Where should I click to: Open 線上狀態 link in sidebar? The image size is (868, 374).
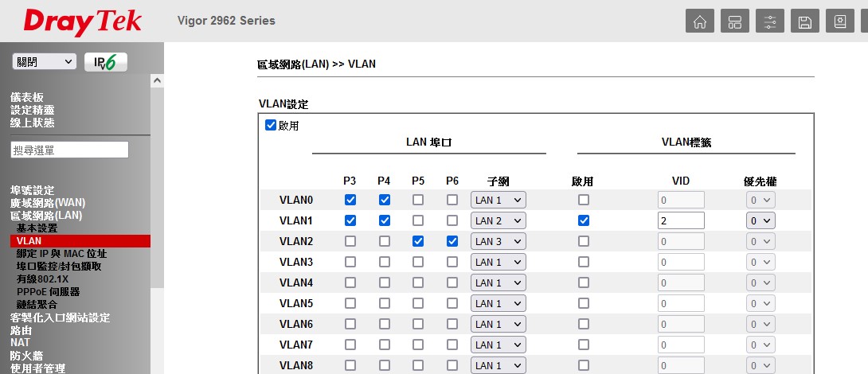coord(33,123)
